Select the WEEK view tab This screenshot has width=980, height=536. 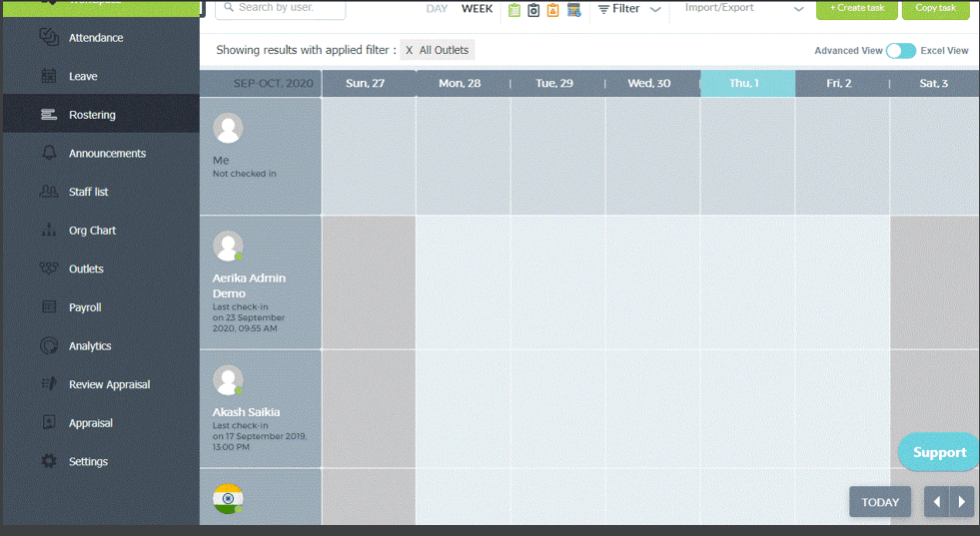(477, 9)
